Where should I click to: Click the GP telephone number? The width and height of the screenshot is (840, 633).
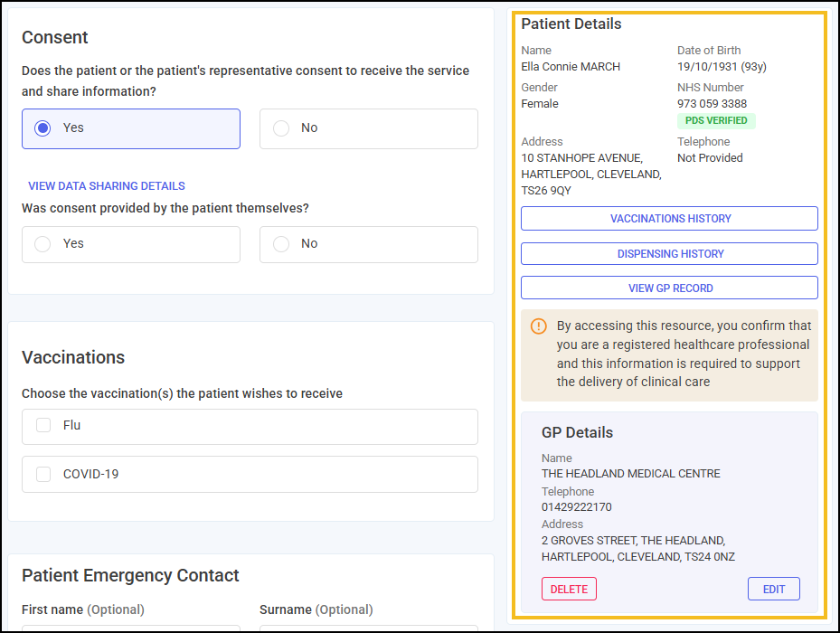[x=576, y=507]
